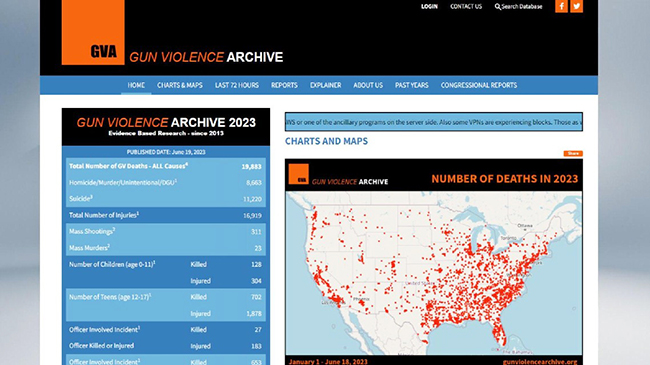Viewport: 650px width, 365px height.
Task: Click the CHARTS AND MAPS heading link
Action: click(x=326, y=141)
